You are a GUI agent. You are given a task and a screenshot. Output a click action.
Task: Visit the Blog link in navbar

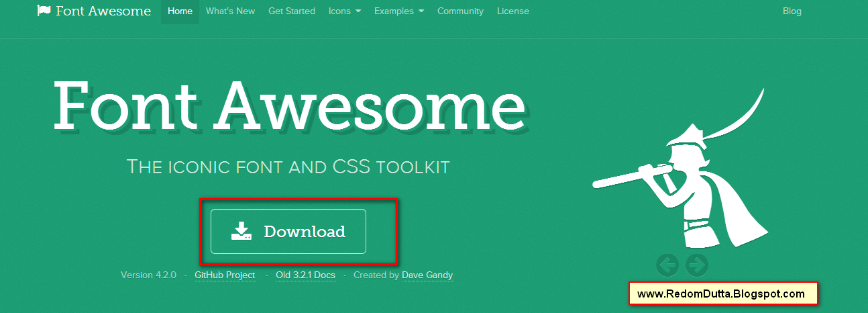tap(792, 11)
